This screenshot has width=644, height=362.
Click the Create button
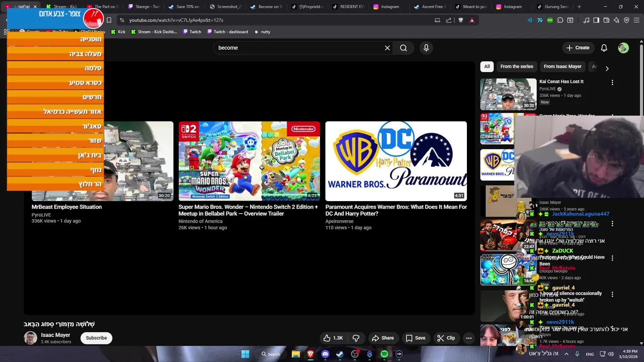coord(578,48)
